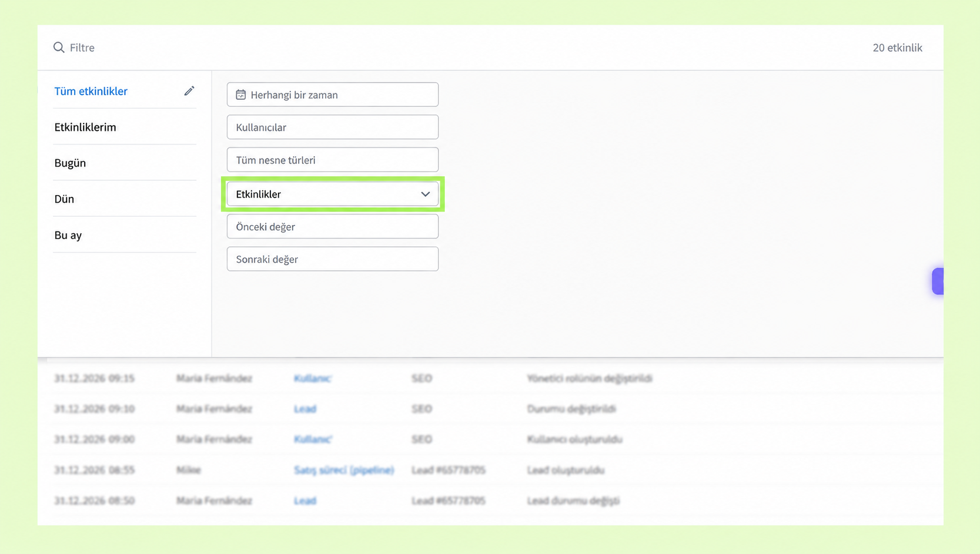980x554 pixels.
Task: Open the Satış süreci (pipeline) link
Action: pos(344,470)
